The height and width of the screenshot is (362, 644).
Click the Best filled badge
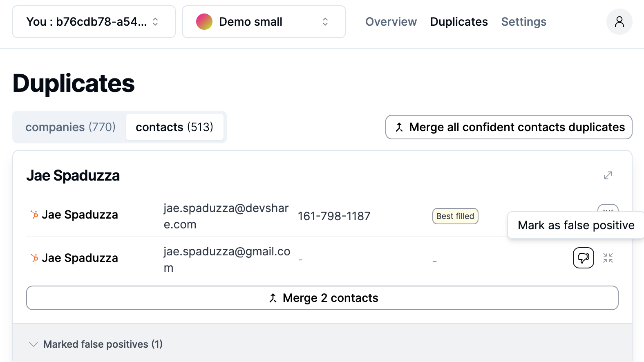(x=455, y=216)
